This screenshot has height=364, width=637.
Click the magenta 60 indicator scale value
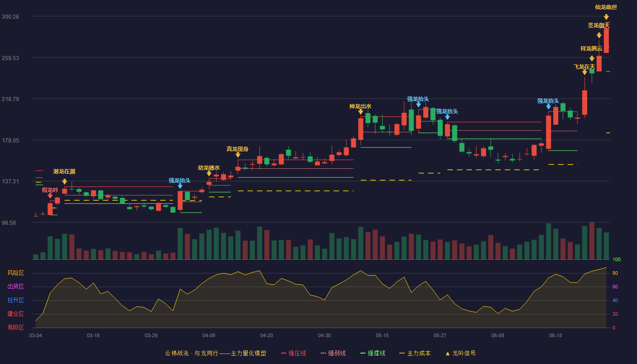pyautogui.click(x=615, y=287)
